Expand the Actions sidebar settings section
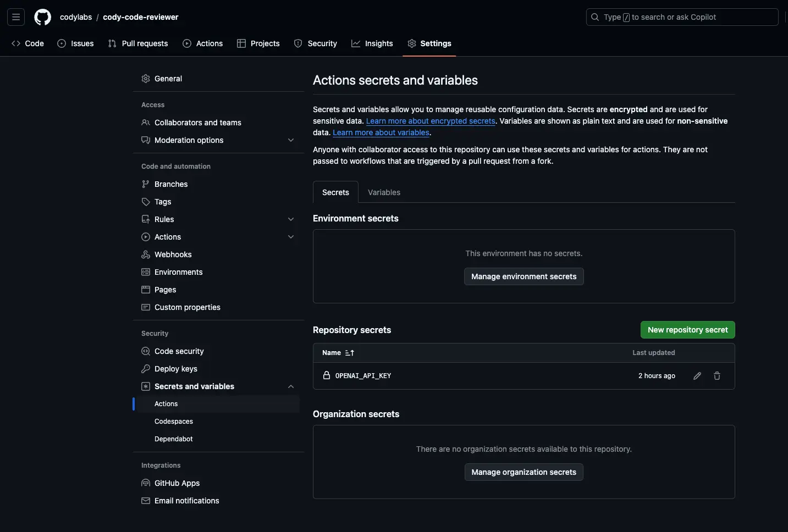This screenshot has width=788, height=532. coord(290,237)
